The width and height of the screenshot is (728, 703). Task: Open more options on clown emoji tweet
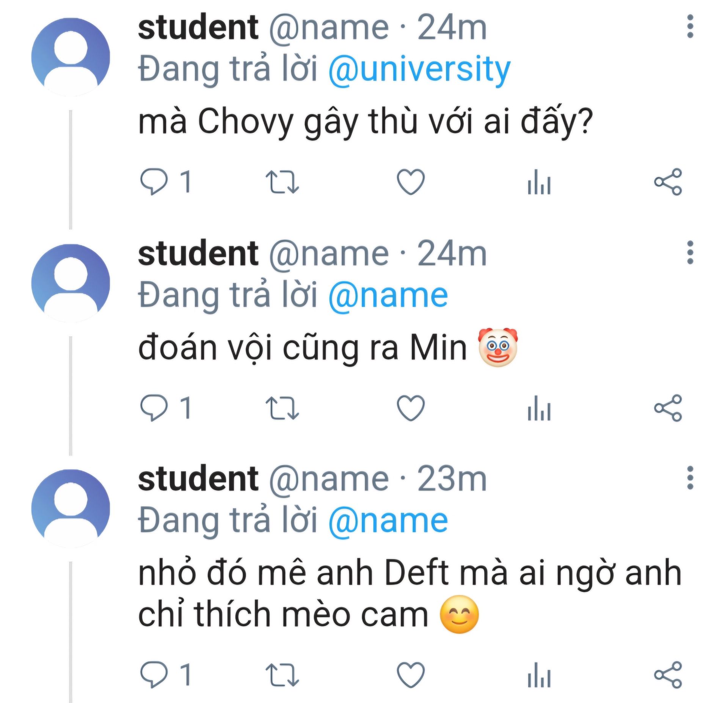pos(690,253)
